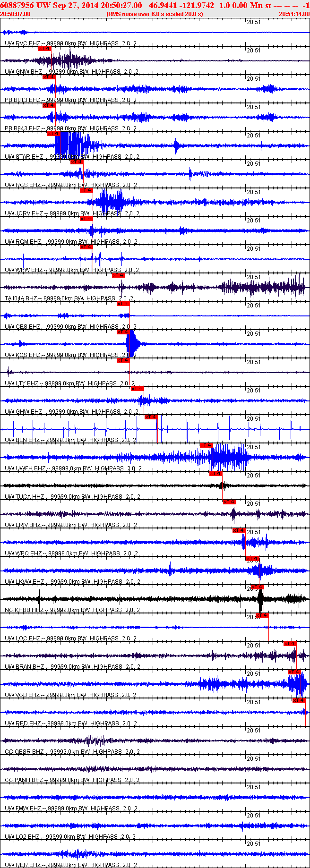Click the end time 20:51:14.00 label
Image resolution: width=310 pixels, height=868 pixels.
[294, 14]
